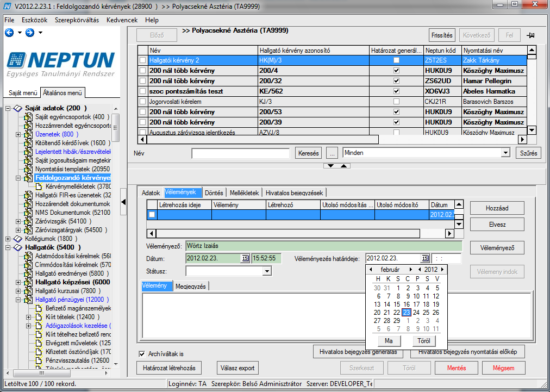Open the Hivatalos bejegyzések tab
The width and height of the screenshot is (550, 392).
point(294,193)
